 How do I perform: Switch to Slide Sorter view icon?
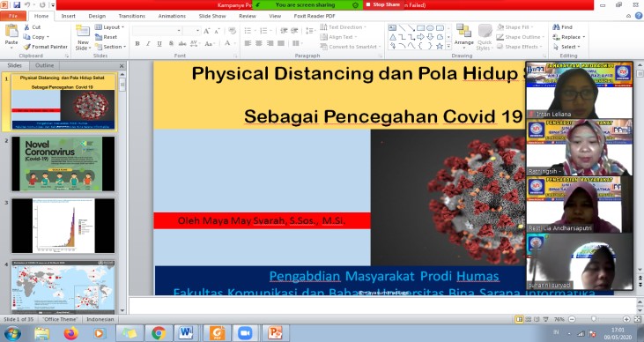[x=529, y=319]
